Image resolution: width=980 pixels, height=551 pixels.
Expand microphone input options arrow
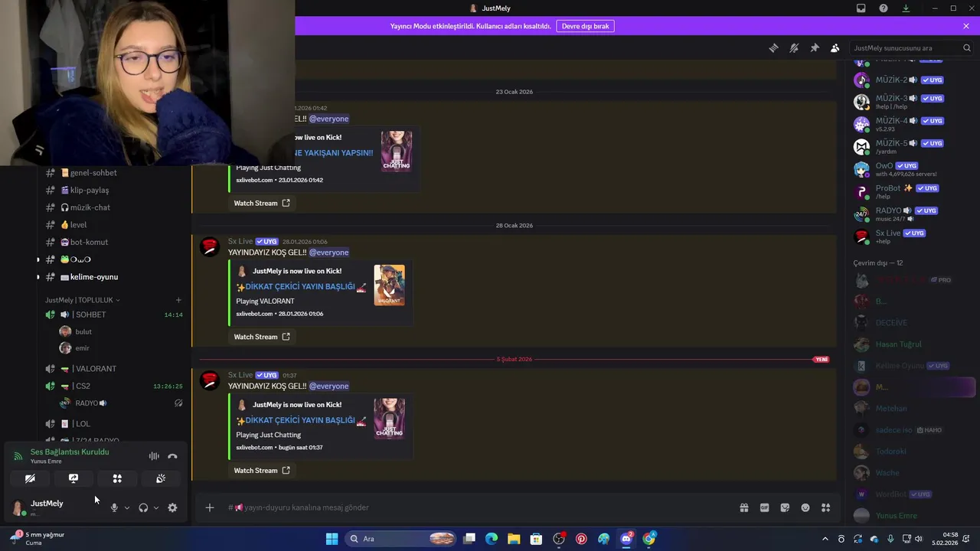127,507
